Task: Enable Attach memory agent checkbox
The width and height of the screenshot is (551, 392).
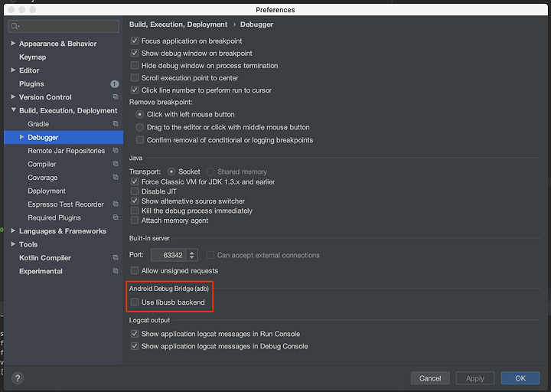Action: pyautogui.click(x=135, y=220)
